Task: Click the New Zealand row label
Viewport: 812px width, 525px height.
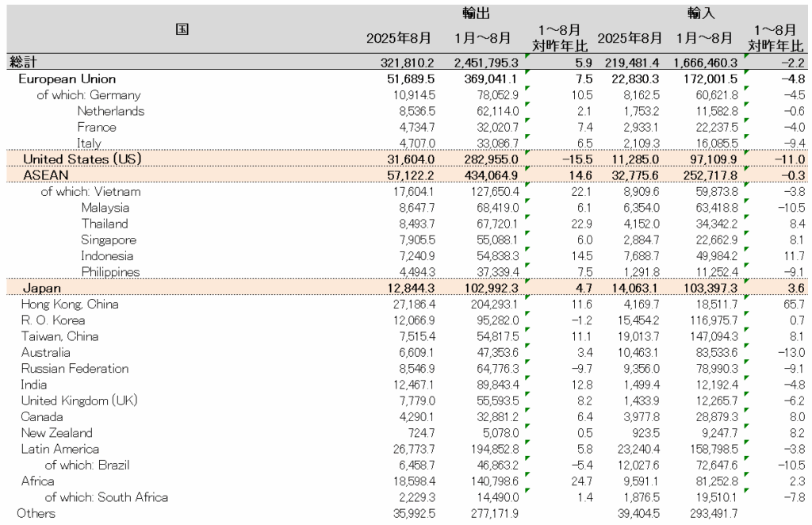Action: (x=56, y=432)
